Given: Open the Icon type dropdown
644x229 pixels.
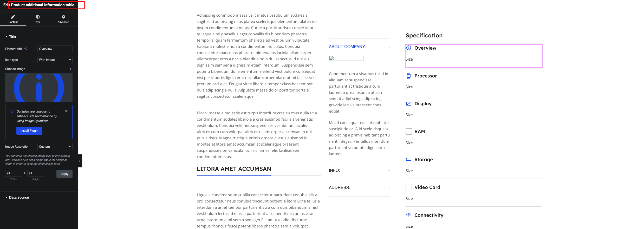Looking at the screenshot, I should tap(55, 60).
